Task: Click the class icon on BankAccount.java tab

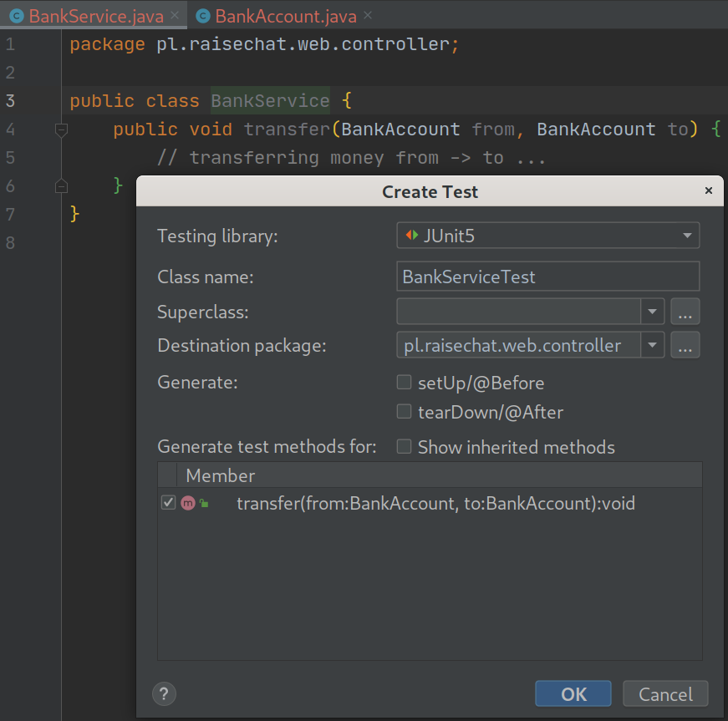Action: [x=203, y=14]
